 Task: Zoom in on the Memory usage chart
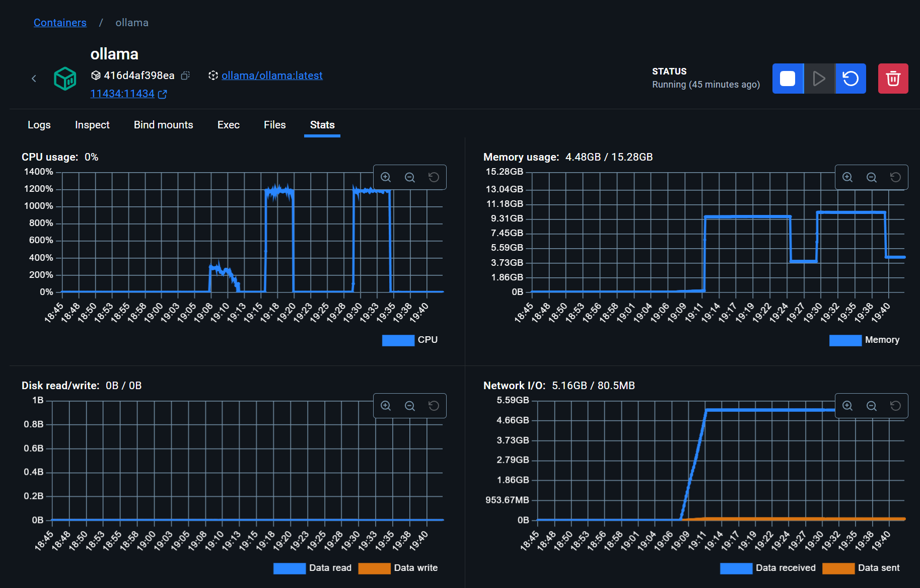pyautogui.click(x=847, y=177)
